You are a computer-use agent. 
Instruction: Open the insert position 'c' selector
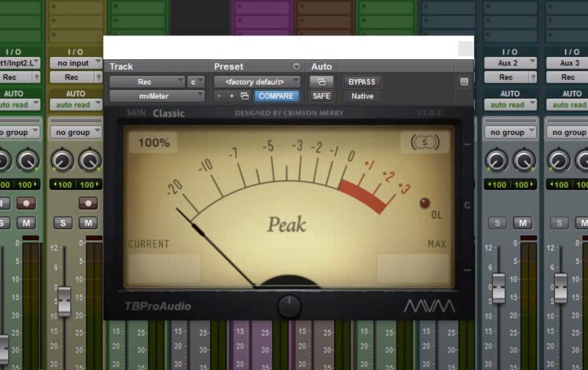coord(195,82)
